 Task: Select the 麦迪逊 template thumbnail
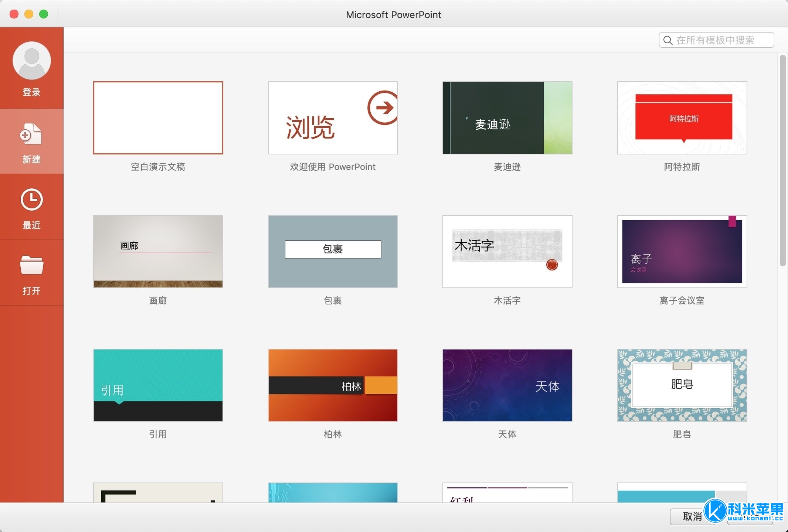coord(507,118)
